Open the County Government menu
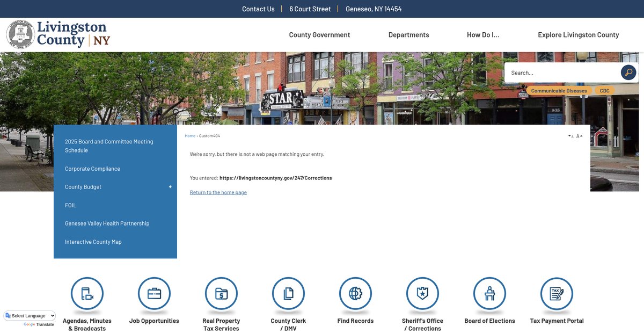This screenshot has width=644, height=333. click(x=319, y=35)
